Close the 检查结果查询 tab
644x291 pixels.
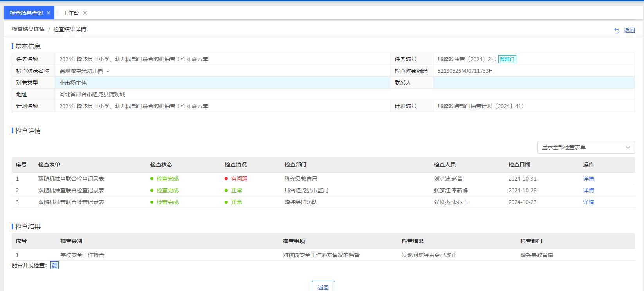coord(49,13)
